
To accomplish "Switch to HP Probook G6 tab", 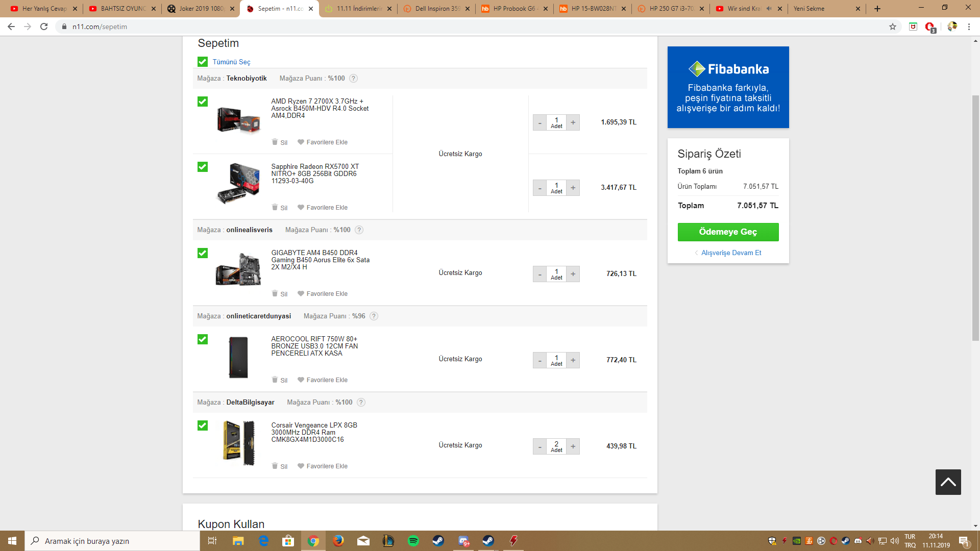I will pos(513,9).
